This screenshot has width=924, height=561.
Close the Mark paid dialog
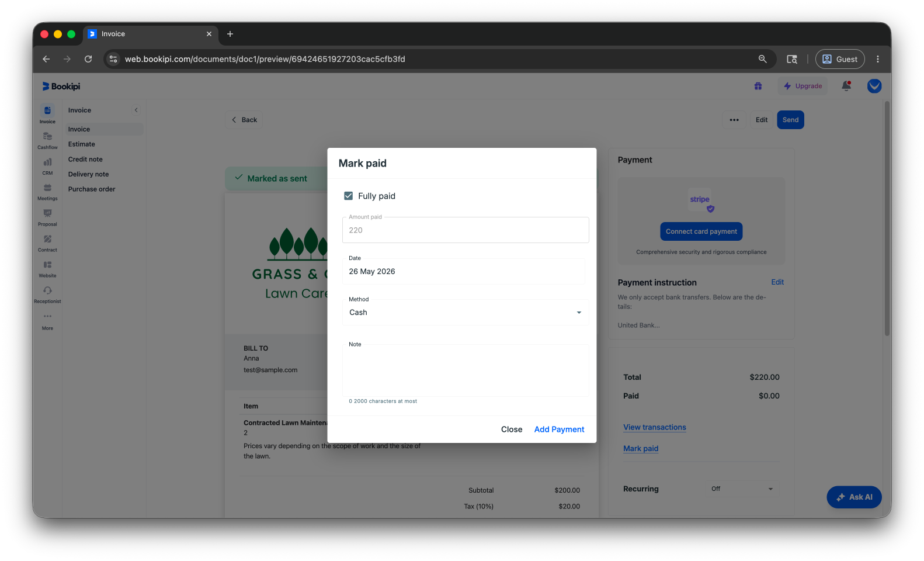click(512, 430)
